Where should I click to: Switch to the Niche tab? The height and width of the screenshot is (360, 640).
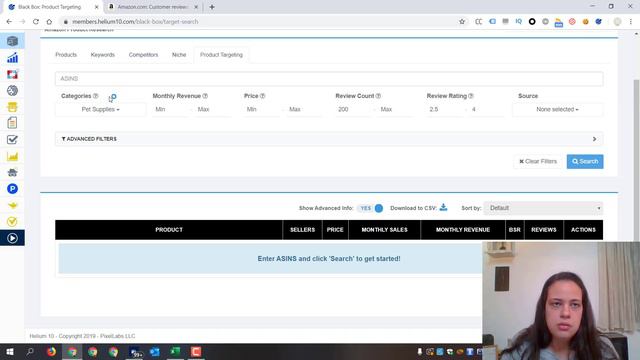(179, 55)
